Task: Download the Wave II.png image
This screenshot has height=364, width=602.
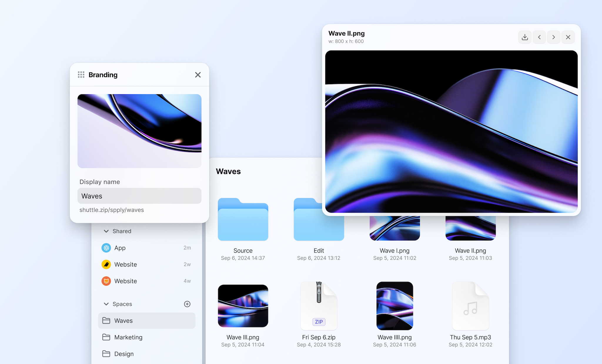Action: tap(525, 37)
